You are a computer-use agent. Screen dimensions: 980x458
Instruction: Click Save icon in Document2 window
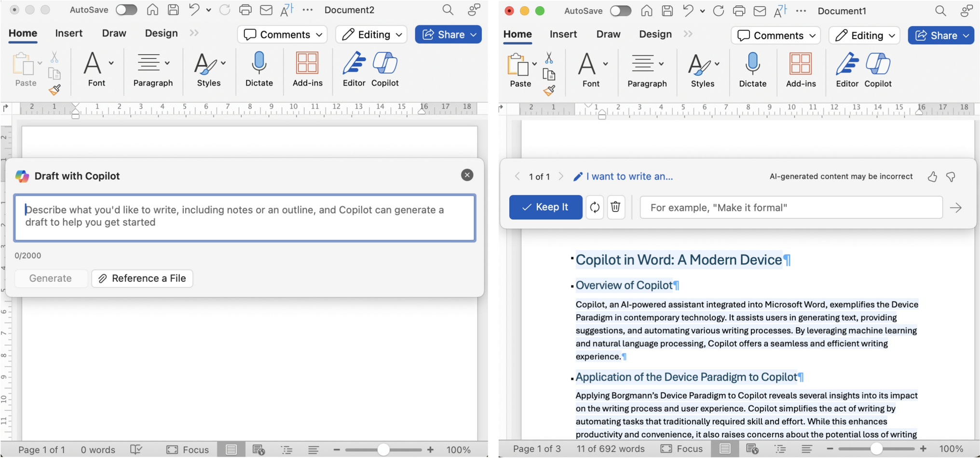click(x=173, y=10)
